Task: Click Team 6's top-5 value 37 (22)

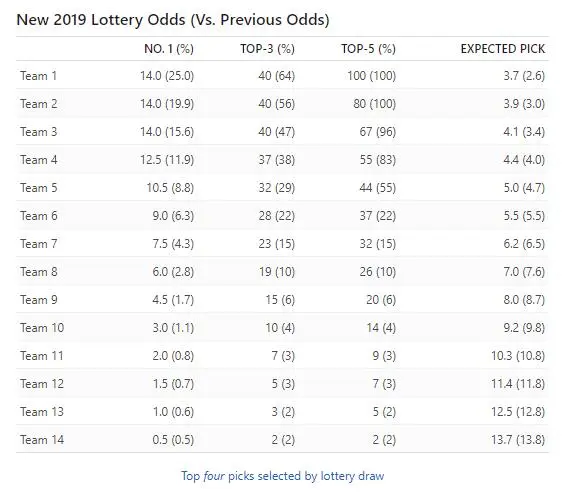Action: click(378, 216)
